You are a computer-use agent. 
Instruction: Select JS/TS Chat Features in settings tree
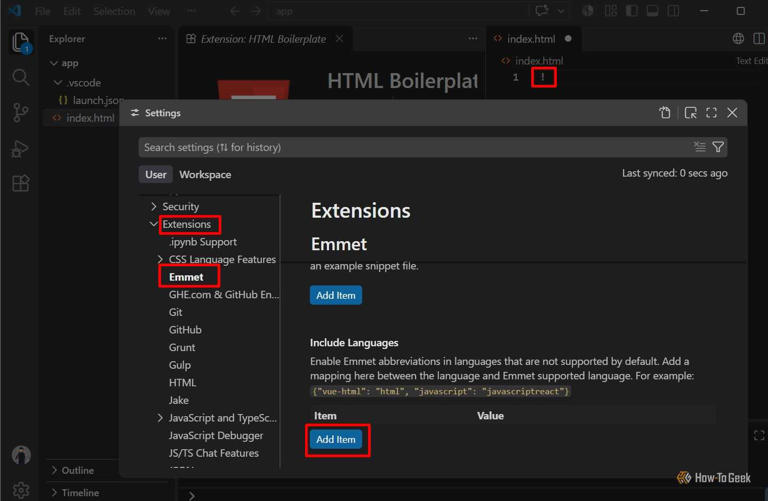[214, 453]
